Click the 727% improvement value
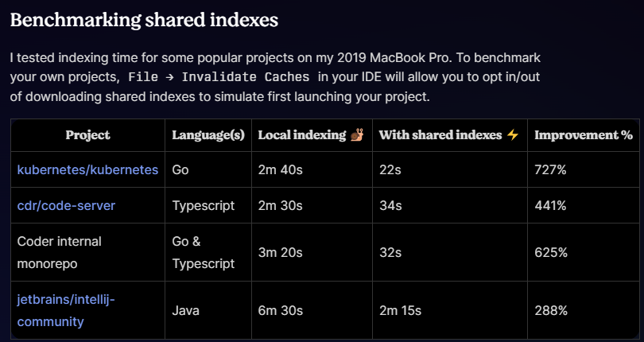Image resolution: width=644 pixels, height=342 pixels. tap(550, 169)
